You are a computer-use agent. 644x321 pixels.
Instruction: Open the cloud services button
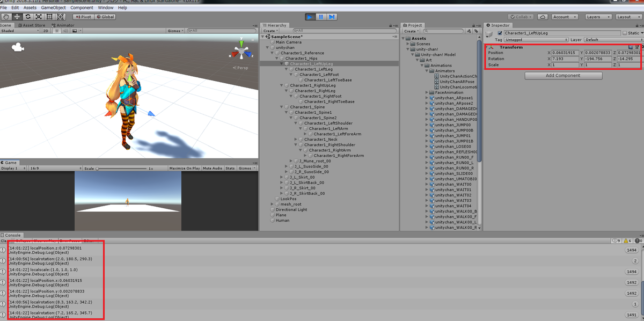point(543,17)
